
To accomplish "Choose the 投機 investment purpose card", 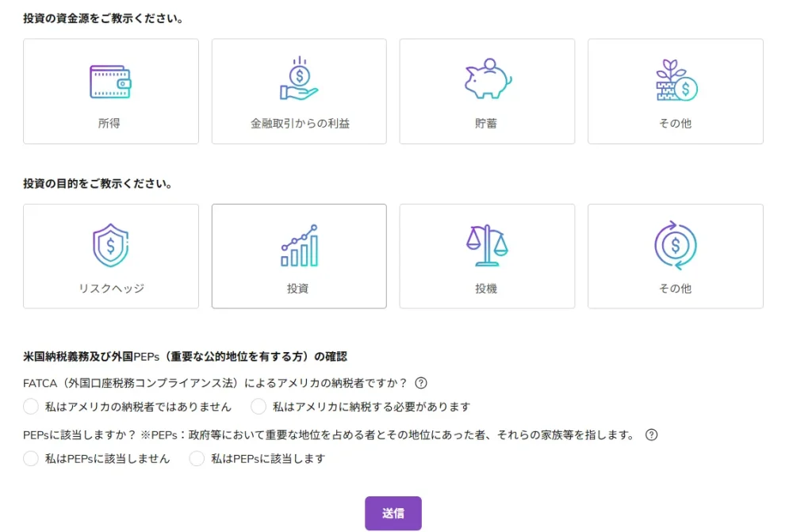I will (486, 255).
